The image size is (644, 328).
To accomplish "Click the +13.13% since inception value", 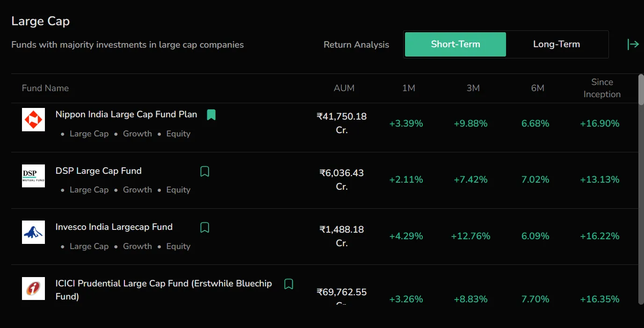I will (x=600, y=179).
